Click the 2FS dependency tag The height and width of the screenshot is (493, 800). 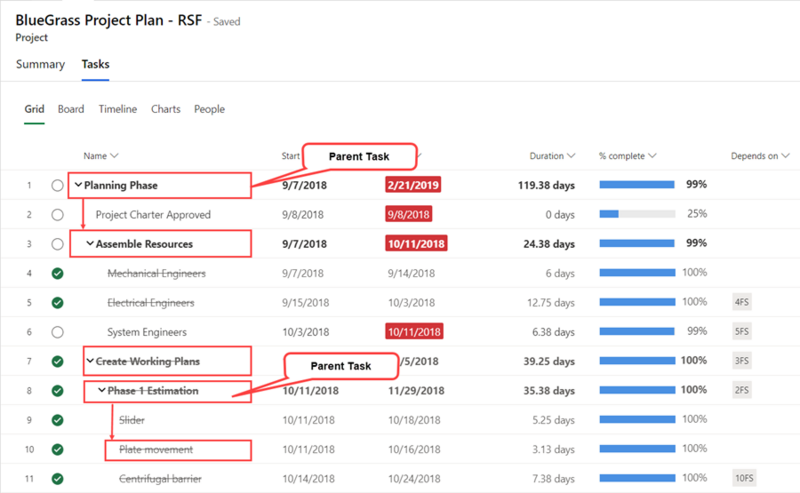742,390
